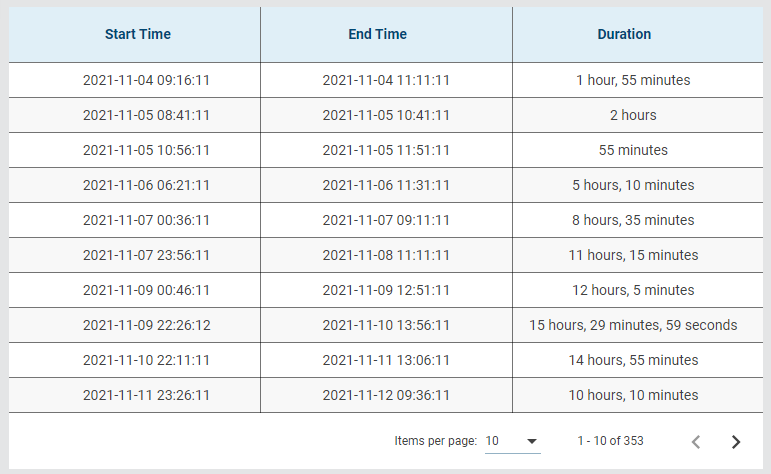
Task: Click end time 2021-11-05 10:41:11 cell
Action: pyautogui.click(x=386, y=115)
